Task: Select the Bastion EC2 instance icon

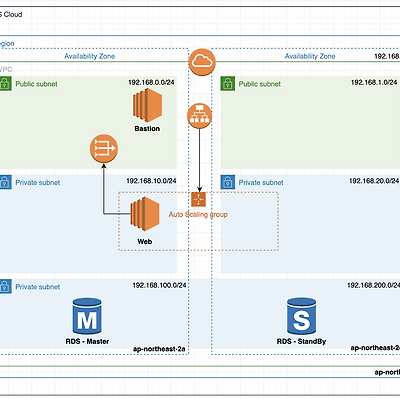Action: coord(147,105)
